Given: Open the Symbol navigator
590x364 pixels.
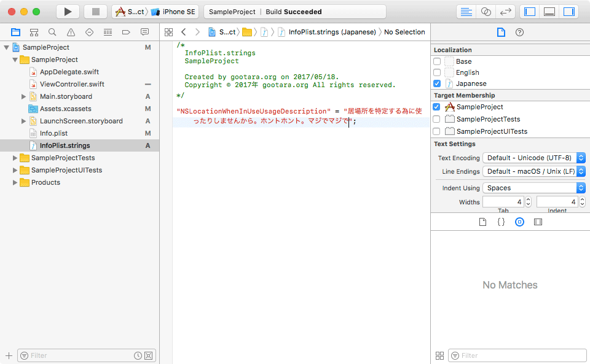Looking at the screenshot, I should pos(34,33).
